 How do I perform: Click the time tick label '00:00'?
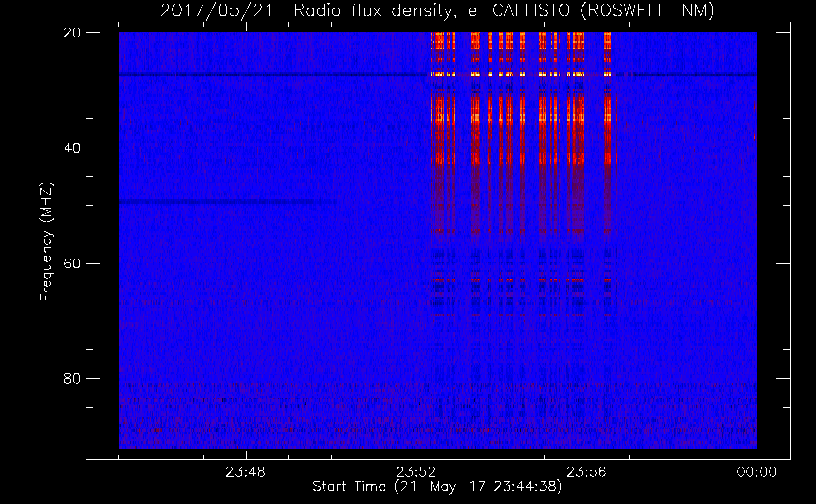click(757, 472)
